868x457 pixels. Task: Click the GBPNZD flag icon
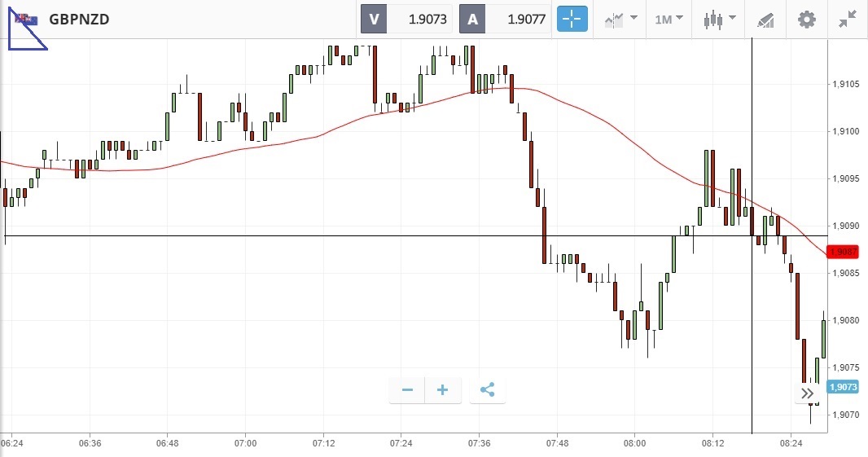point(24,19)
